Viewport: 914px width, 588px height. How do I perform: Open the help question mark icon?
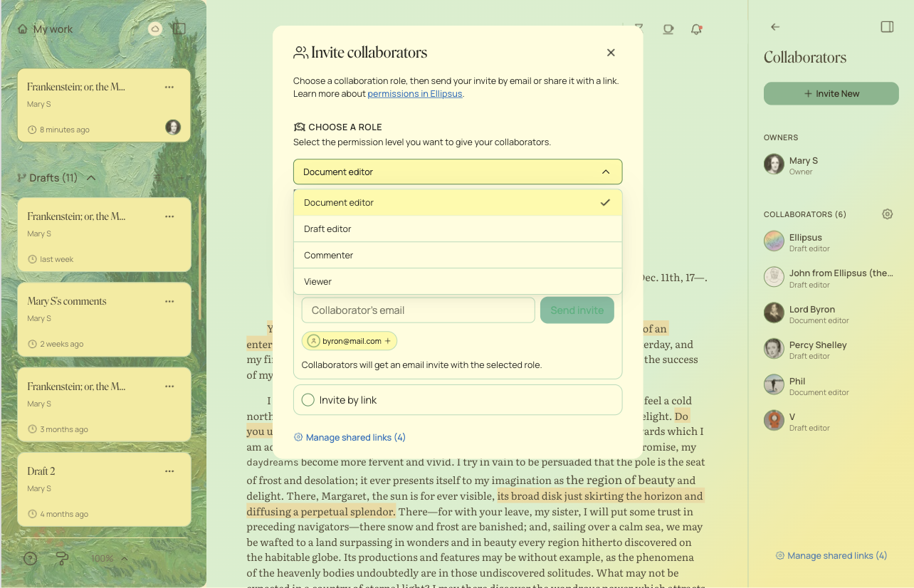(30, 558)
